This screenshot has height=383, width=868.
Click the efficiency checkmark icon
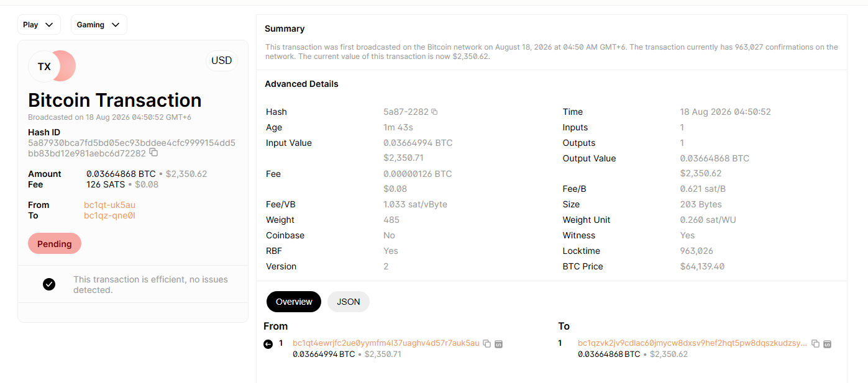[x=49, y=284]
